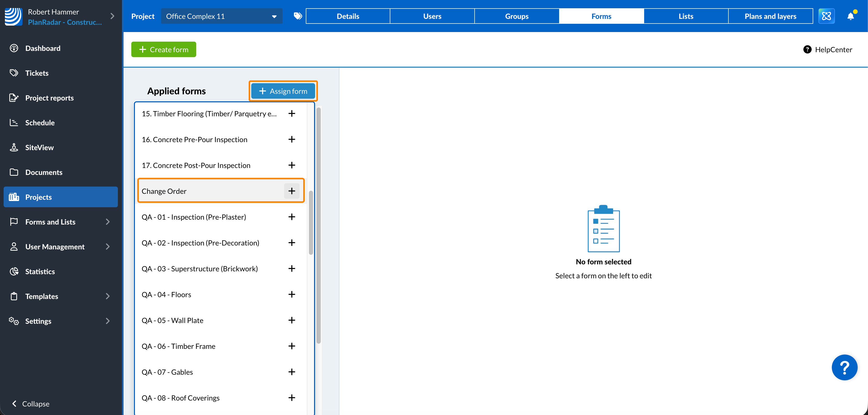
Task: Switch to the Groups tab
Action: pyautogui.click(x=516, y=16)
